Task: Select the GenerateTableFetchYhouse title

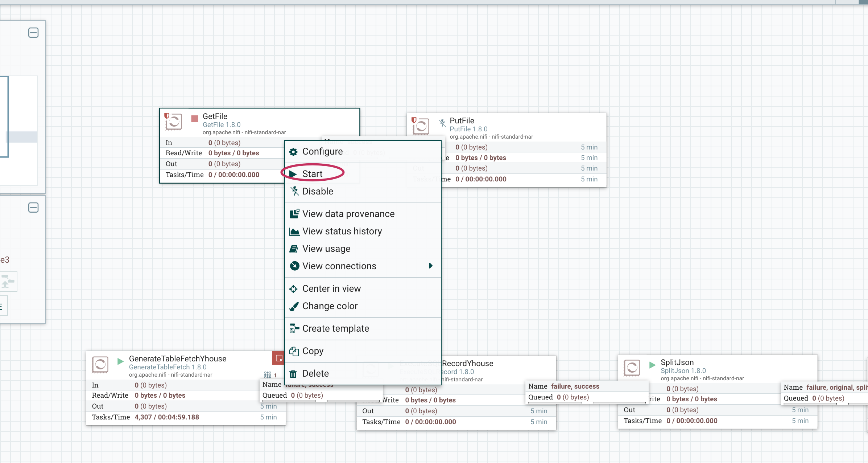Action: 178,358
